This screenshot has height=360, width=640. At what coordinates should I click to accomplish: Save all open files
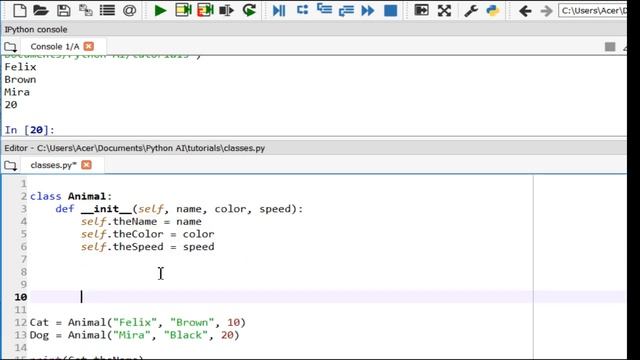pos(85,11)
